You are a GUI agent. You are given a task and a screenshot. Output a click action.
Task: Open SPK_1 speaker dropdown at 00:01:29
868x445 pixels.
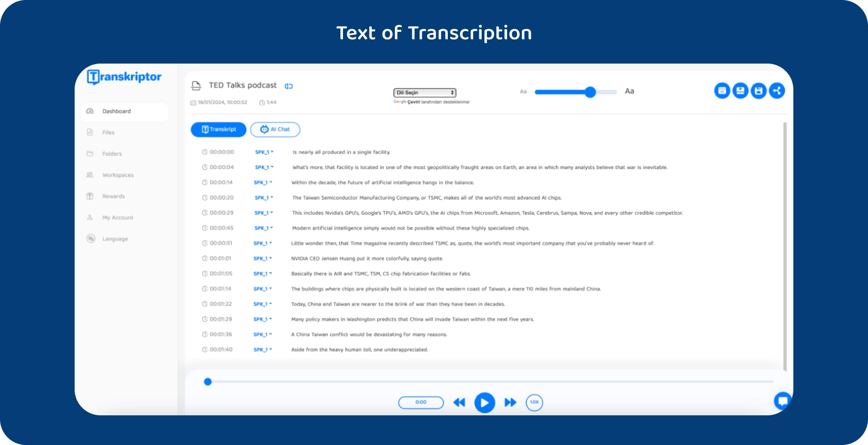pos(263,319)
